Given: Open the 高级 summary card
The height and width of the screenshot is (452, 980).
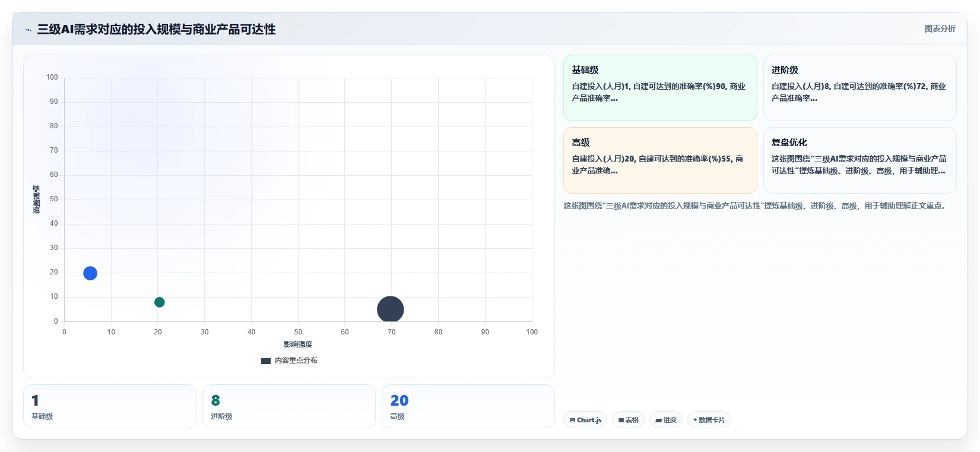Looking at the screenshot, I should click(x=660, y=160).
